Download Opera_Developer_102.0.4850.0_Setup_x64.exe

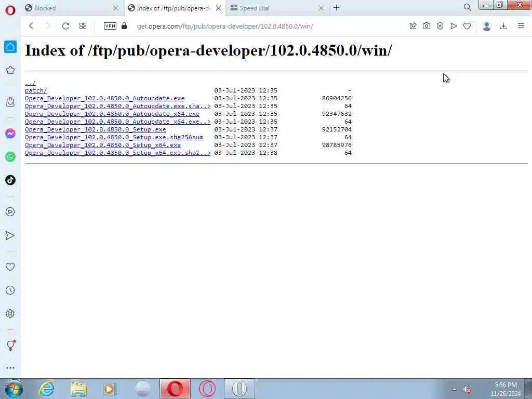coord(103,145)
